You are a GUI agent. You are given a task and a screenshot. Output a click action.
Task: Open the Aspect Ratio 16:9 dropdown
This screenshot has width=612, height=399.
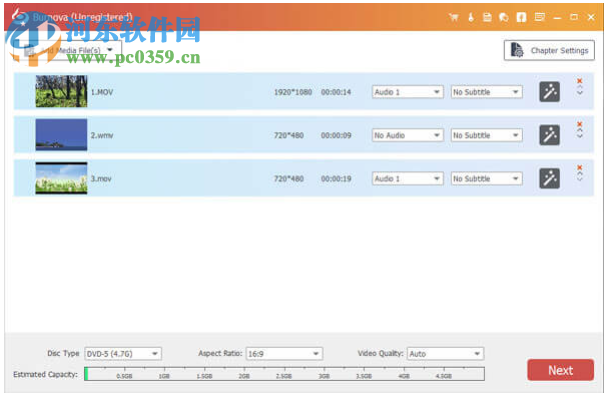[x=284, y=354]
